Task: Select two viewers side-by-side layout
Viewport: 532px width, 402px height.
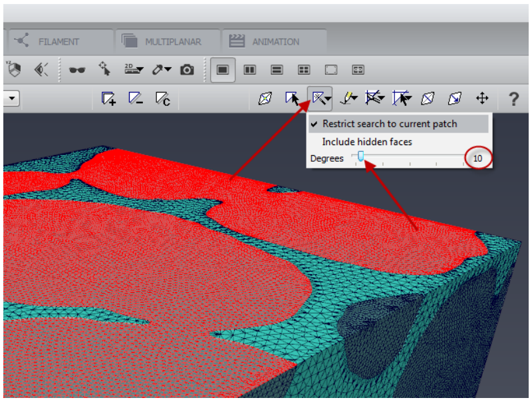Action: click(x=250, y=70)
